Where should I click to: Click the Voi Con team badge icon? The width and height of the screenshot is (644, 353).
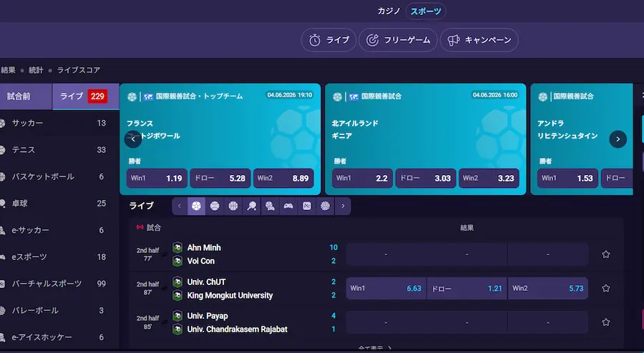coord(177,261)
